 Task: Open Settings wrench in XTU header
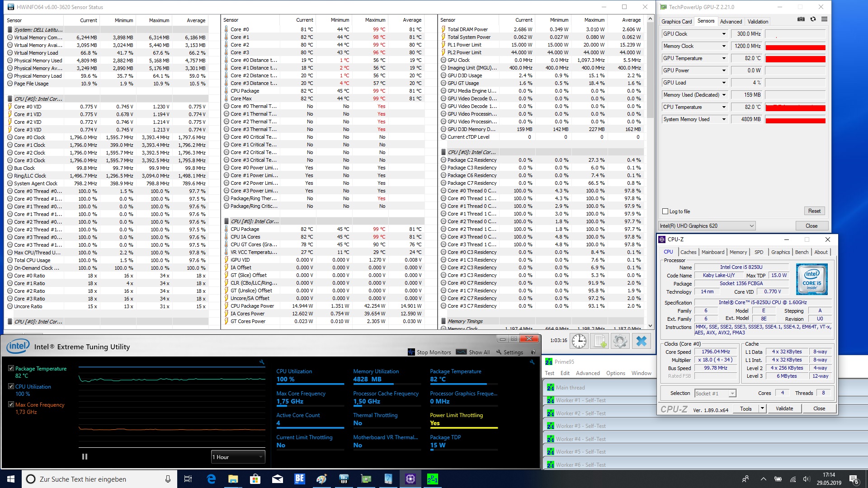pos(499,352)
